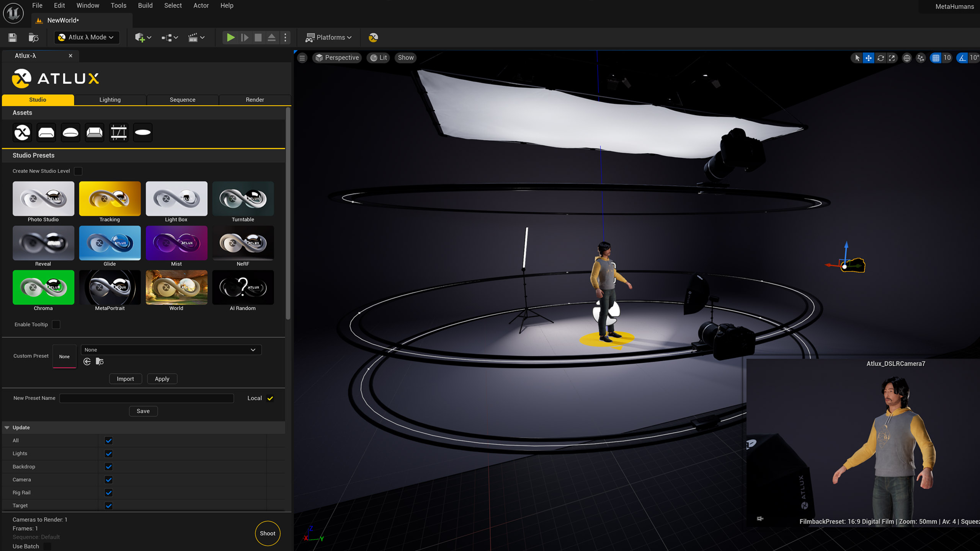Enable the Create New Studio Level checkbox
This screenshot has width=980, height=551.
[78, 171]
